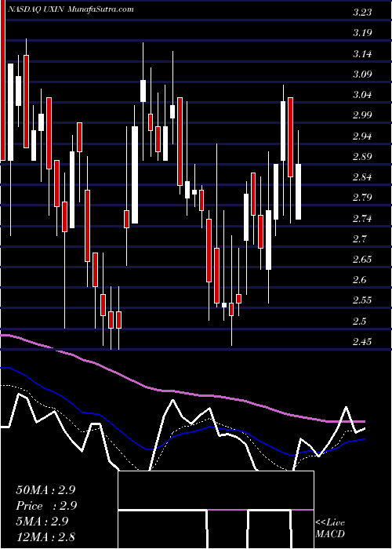Click the <<Live MACD label

point(330,529)
